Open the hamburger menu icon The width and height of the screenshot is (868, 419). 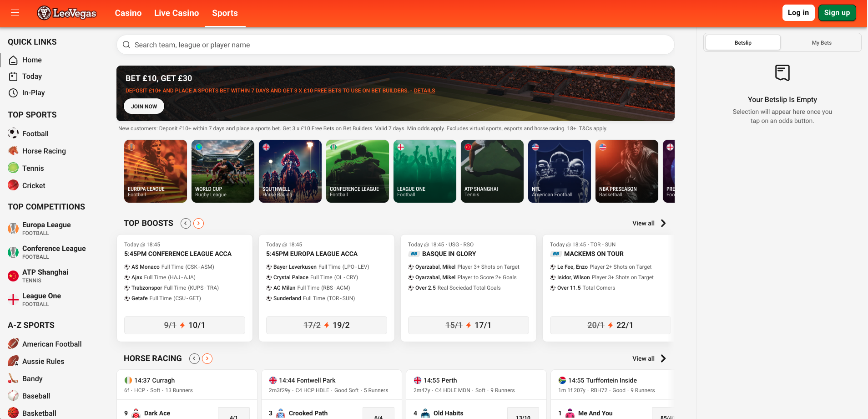tap(15, 13)
